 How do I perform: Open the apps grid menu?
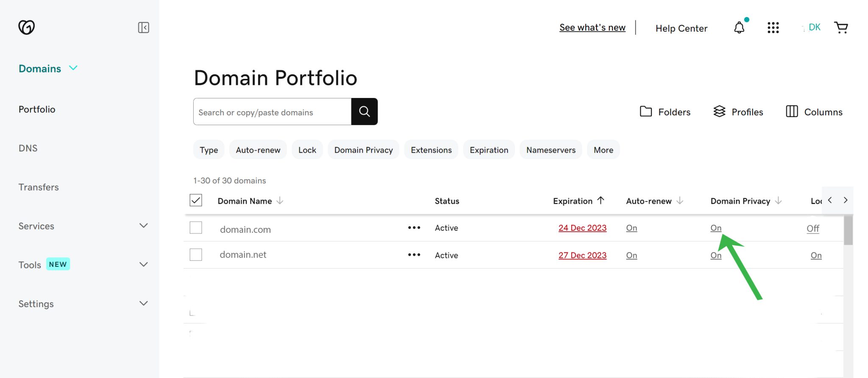coord(773,28)
